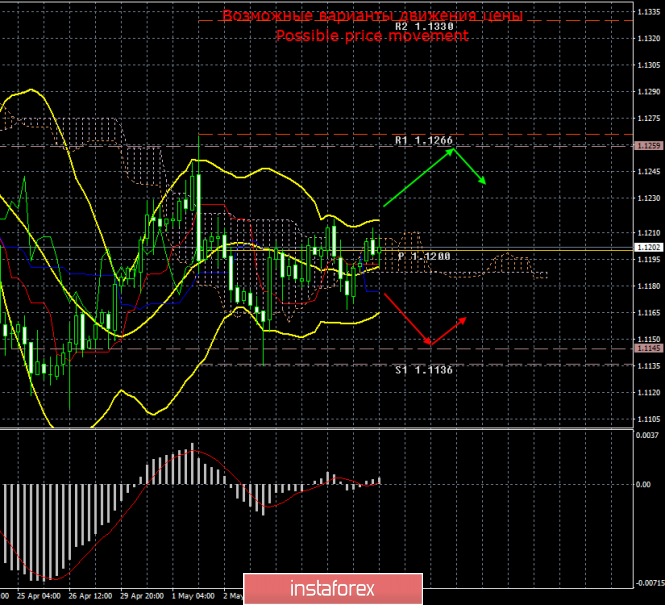Screen dimensions: 665x605
Task: Click the Russian title text at top
Action: coord(372,16)
